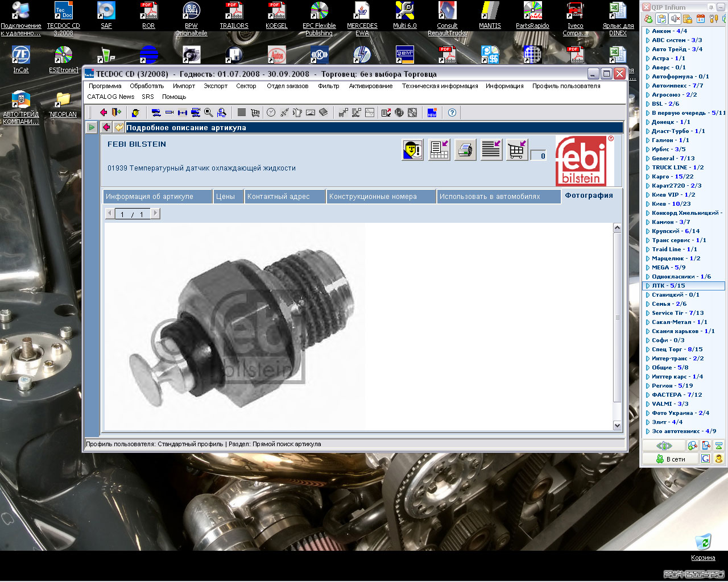Screen dimensions: 728x582
Task: Go to the next photo with the right arrow
Action: 155,213
